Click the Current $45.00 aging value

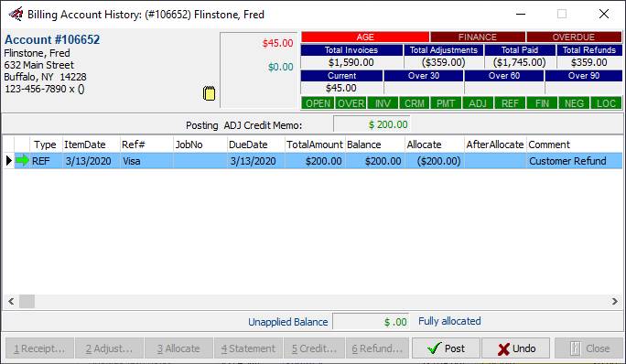point(341,88)
